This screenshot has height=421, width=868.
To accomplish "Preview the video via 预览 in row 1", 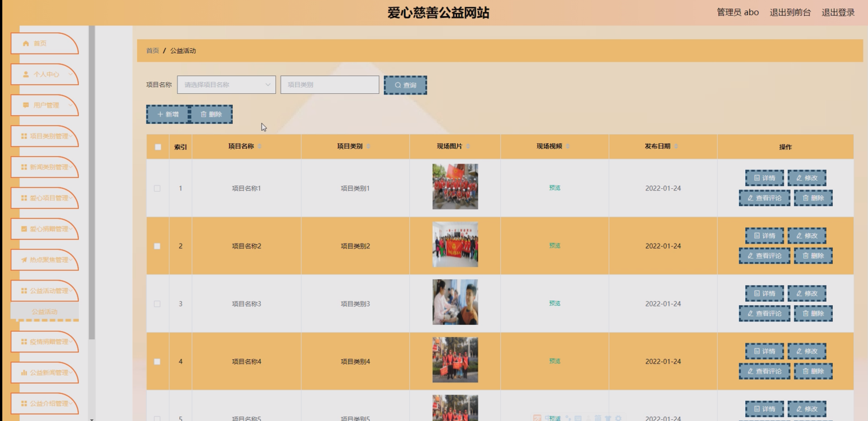I will [x=554, y=188].
